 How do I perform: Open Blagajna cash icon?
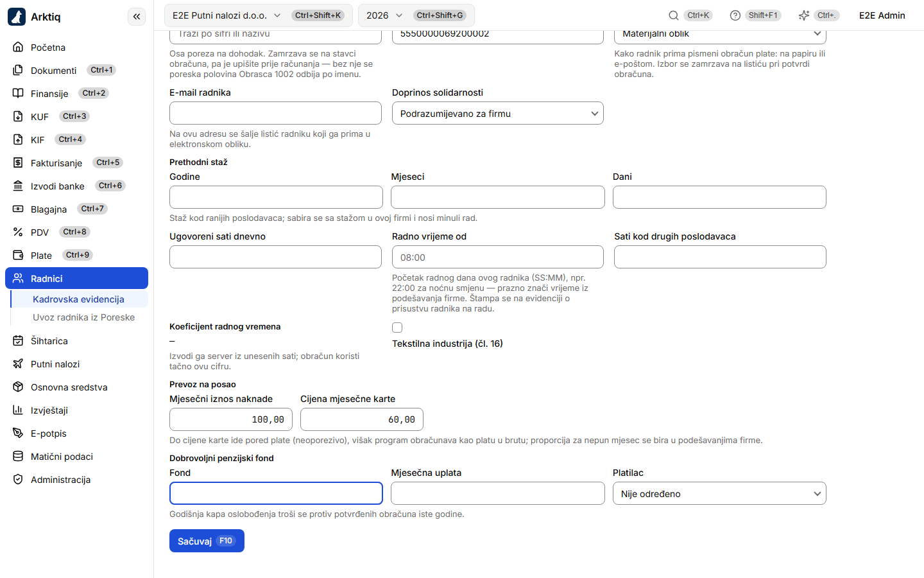[x=18, y=209]
